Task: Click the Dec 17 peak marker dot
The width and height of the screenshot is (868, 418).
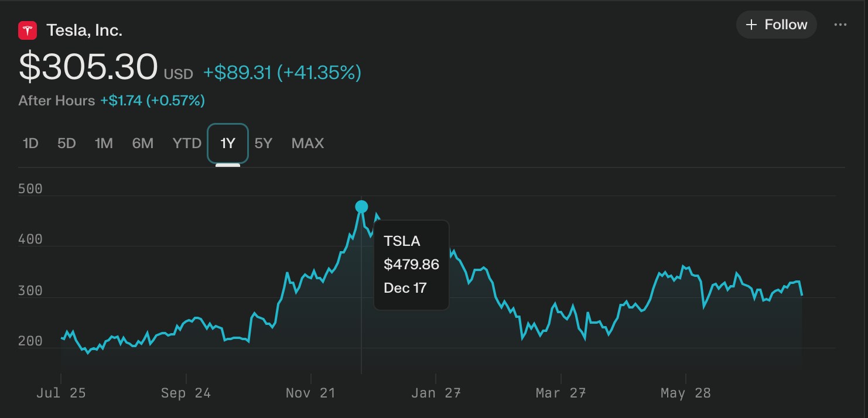Action: click(x=361, y=206)
